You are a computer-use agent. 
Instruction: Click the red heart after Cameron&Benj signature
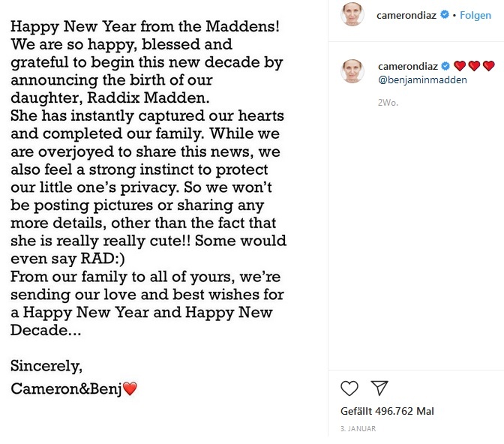[130, 388]
